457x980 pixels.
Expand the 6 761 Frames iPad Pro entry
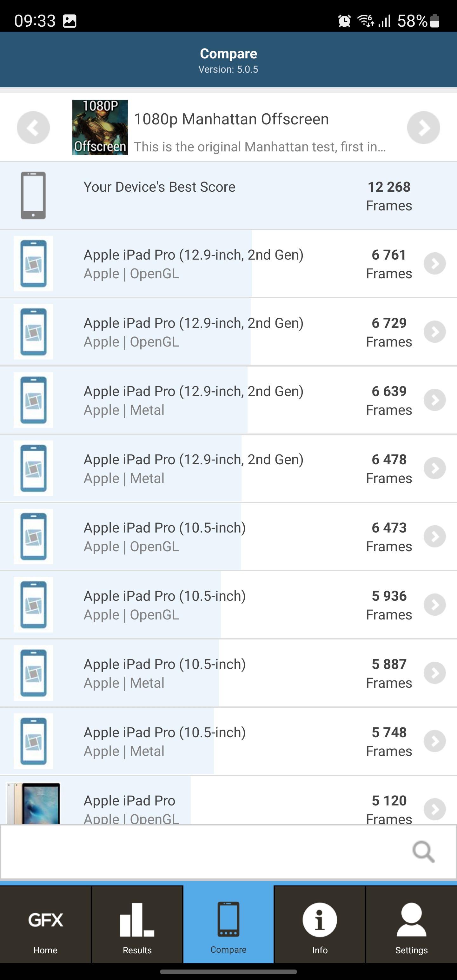tap(434, 264)
